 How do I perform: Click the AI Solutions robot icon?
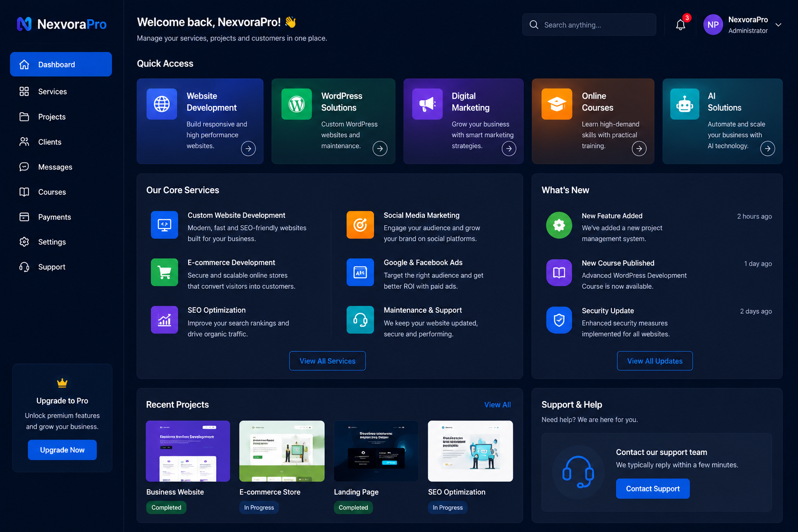[685, 104]
